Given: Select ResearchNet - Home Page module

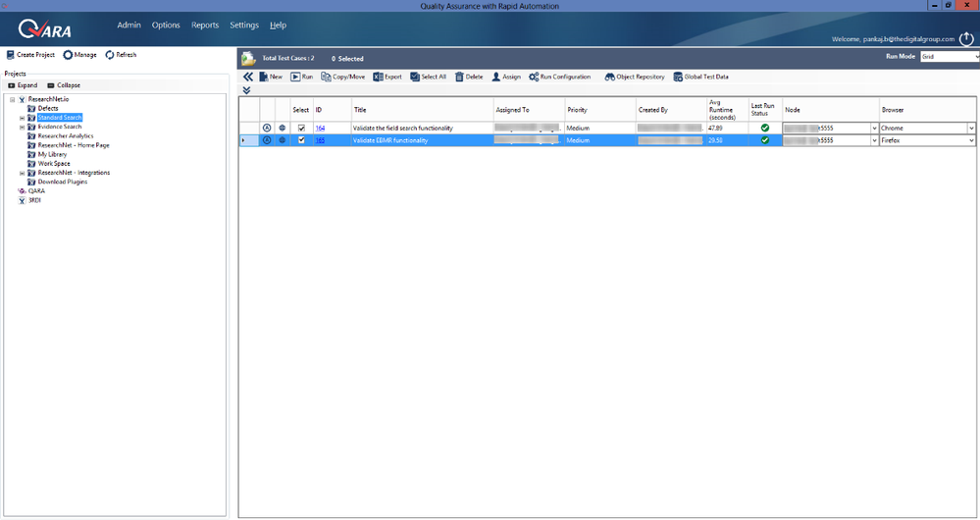Looking at the screenshot, I should click(74, 145).
